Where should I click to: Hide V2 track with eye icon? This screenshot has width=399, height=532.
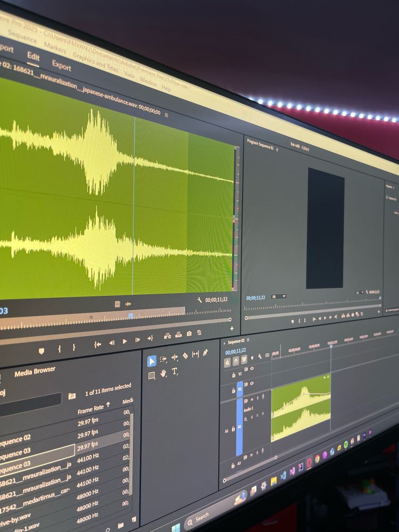point(252,369)
